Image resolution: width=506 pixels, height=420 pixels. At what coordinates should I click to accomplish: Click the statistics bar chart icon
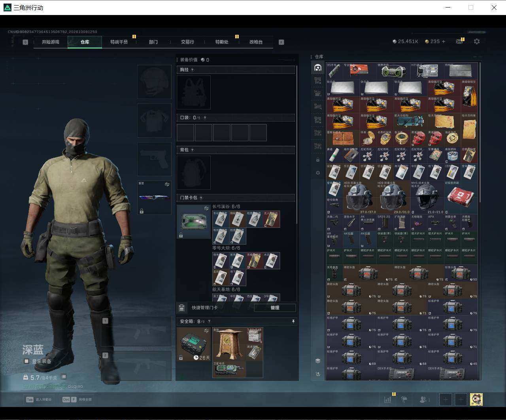387,399
